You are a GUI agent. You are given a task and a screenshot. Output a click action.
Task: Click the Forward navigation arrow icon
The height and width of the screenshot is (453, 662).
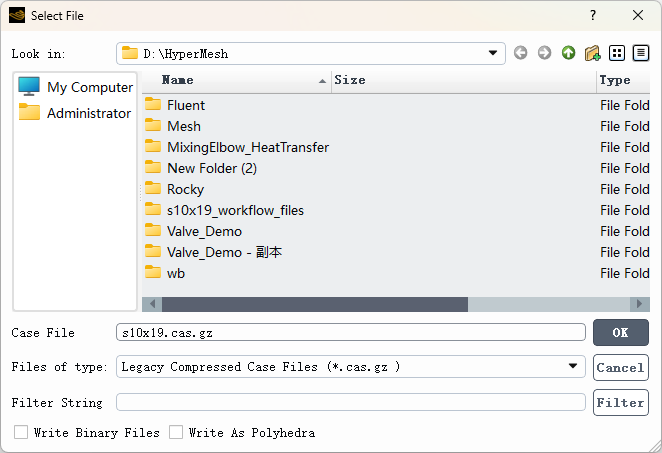click(544, 53)
